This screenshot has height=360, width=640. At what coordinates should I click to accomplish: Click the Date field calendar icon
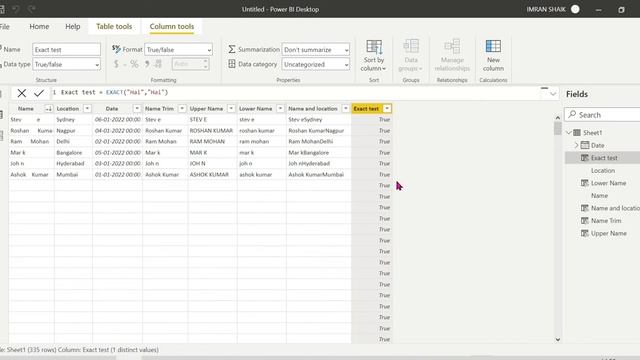(x=585, y=145)
